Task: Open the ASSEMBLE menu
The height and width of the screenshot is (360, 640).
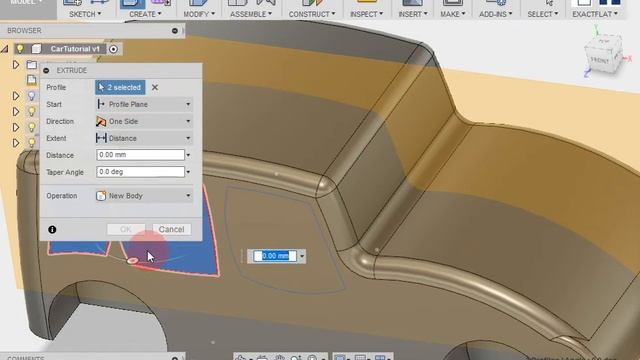Action: coord(250,14)
